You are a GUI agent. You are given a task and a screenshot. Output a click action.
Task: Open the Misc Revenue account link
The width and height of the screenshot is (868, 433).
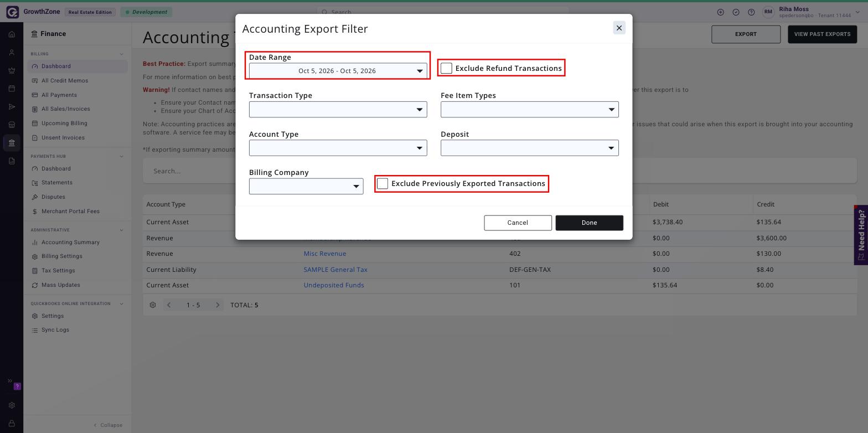325,254
